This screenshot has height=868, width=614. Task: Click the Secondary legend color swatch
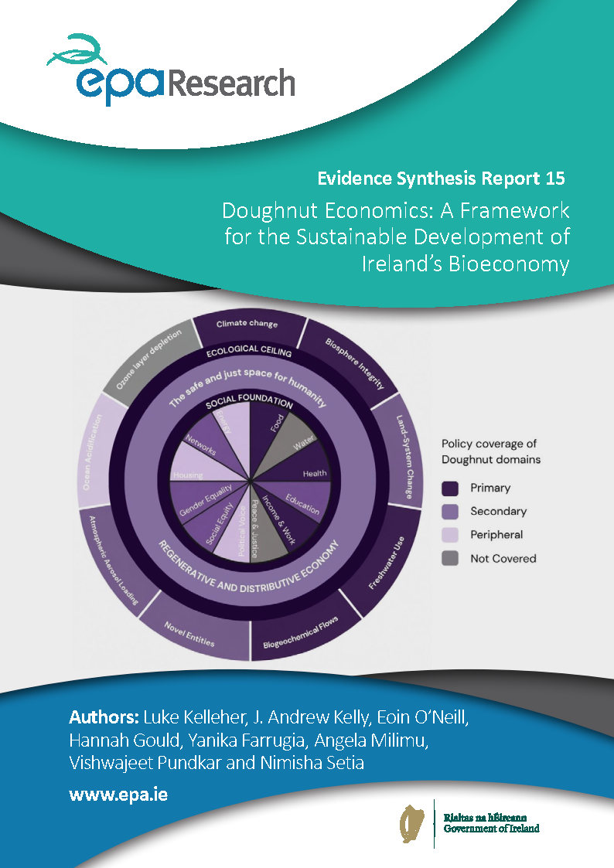click(x=450, y=512)
